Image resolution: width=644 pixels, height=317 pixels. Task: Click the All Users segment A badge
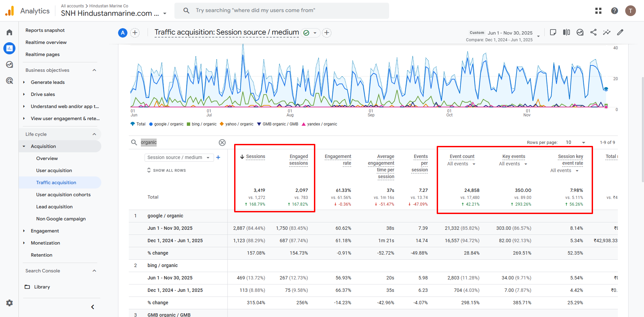[123, 33]
